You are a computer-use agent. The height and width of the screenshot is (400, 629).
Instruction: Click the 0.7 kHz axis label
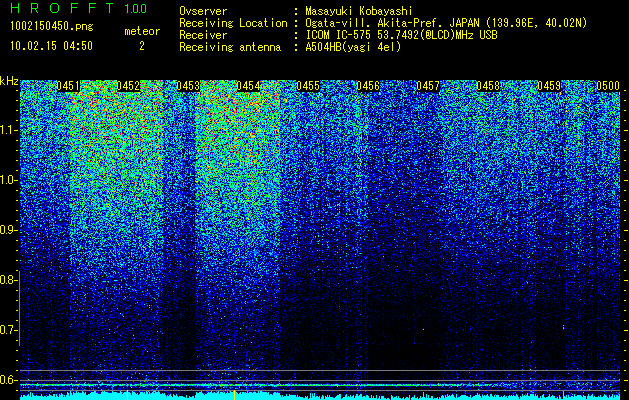(x=8, y=330)
